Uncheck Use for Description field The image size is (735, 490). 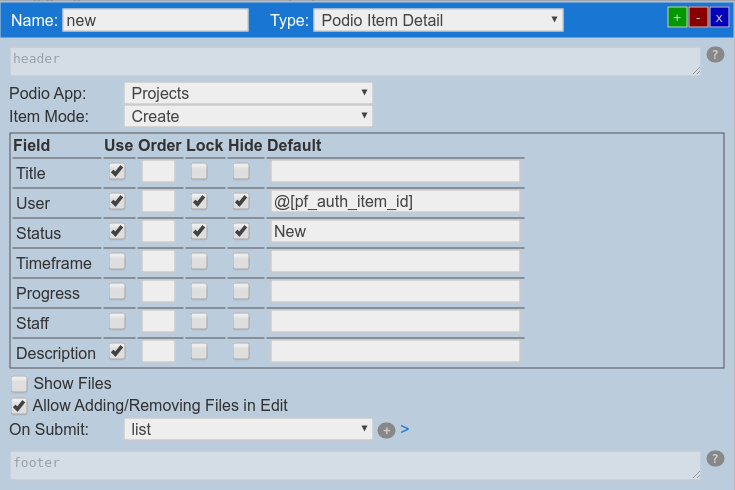[x=117, y=351]
